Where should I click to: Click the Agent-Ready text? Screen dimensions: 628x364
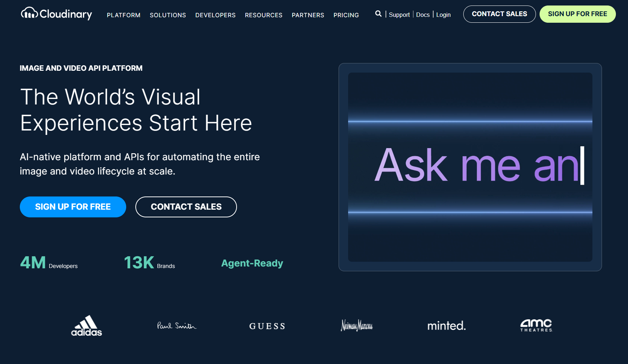click(x=252, y=263)
